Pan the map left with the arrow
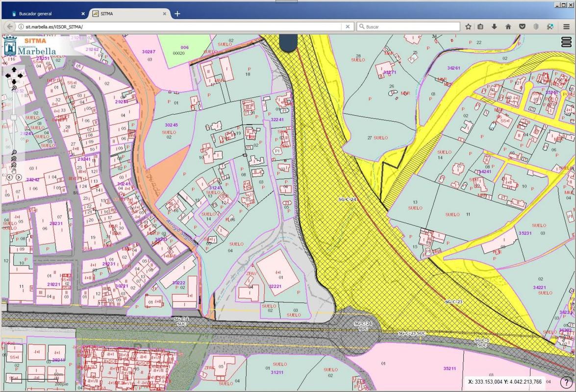This screenshot has width=576, height=392. (x=8, y=76)
